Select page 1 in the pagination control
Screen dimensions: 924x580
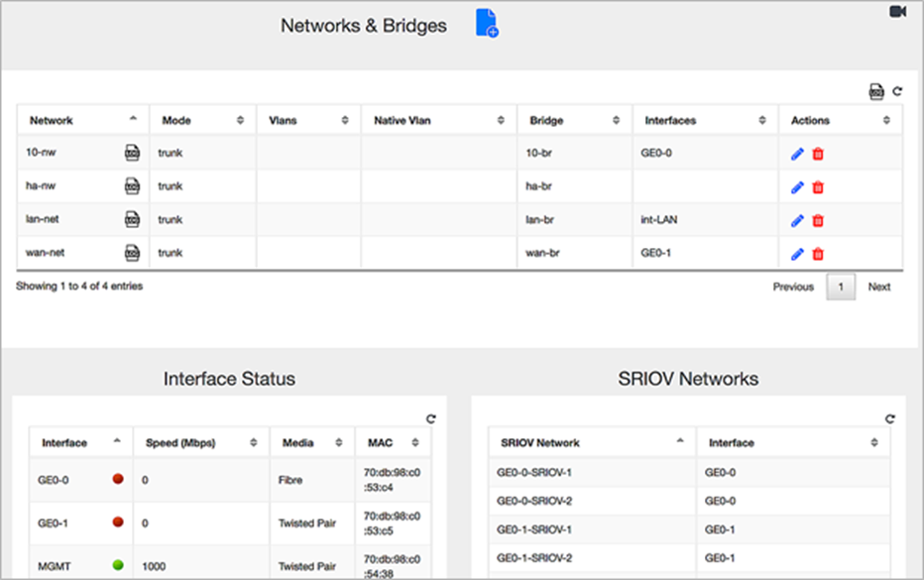(840, 287)
